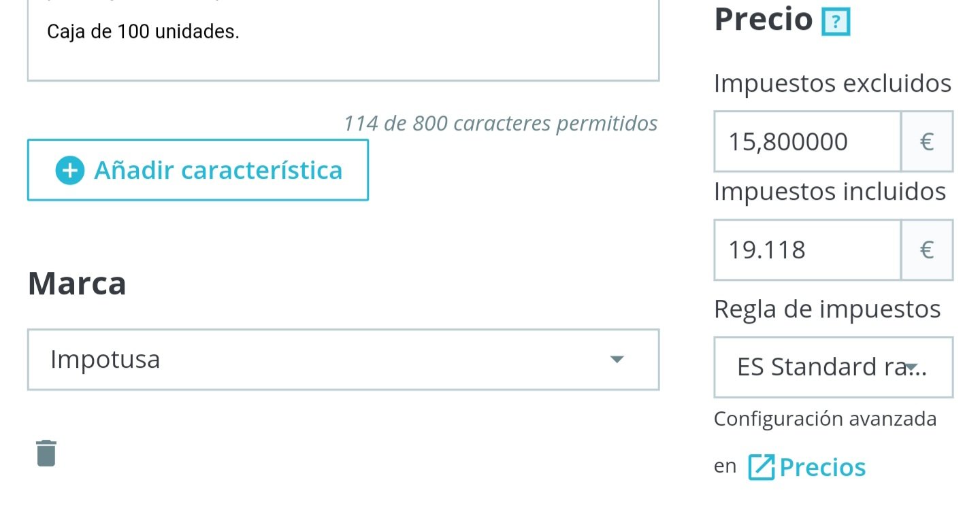Click the Configuración avanzada text

[x=825, y=419]
